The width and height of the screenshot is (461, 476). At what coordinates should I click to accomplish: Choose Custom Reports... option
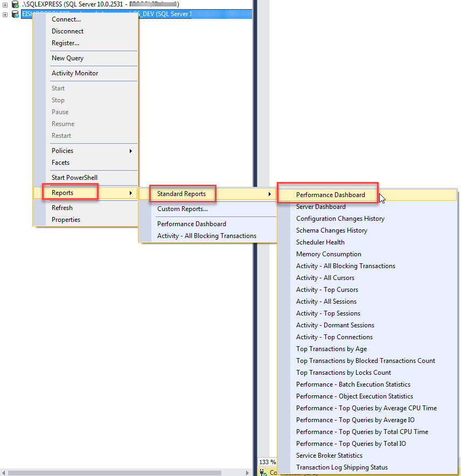[x=183, y=209]
